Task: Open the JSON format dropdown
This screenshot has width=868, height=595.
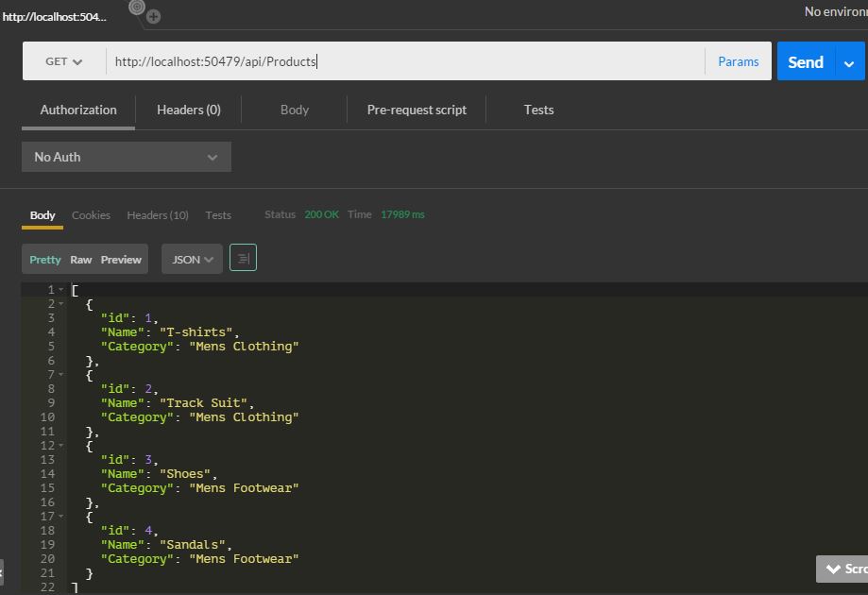Action: tap(192, 259)
